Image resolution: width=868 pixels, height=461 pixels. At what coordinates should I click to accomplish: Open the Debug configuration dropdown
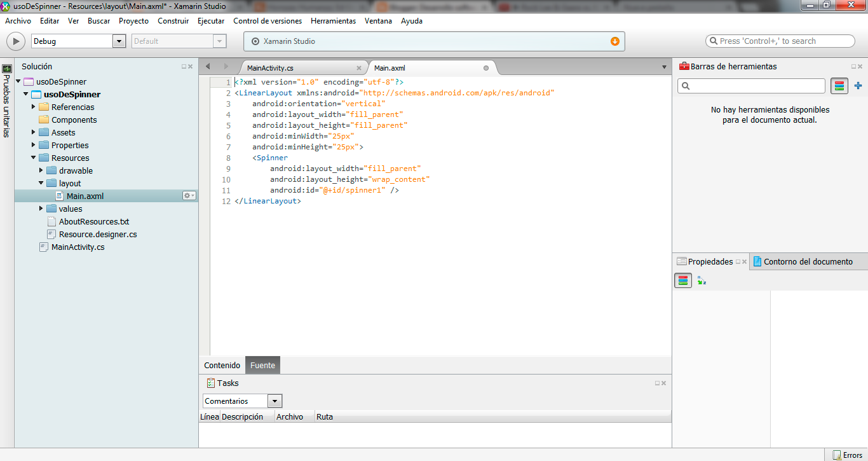point(118,41)
